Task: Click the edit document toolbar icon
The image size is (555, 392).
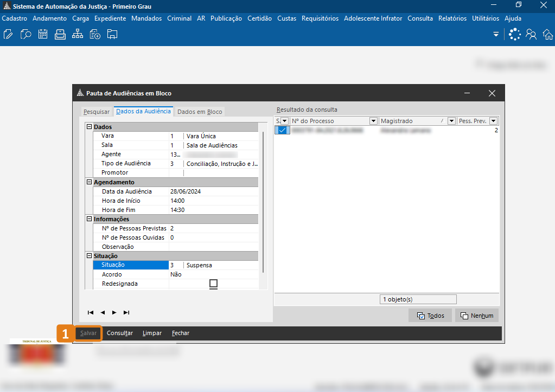Action: 8,34
